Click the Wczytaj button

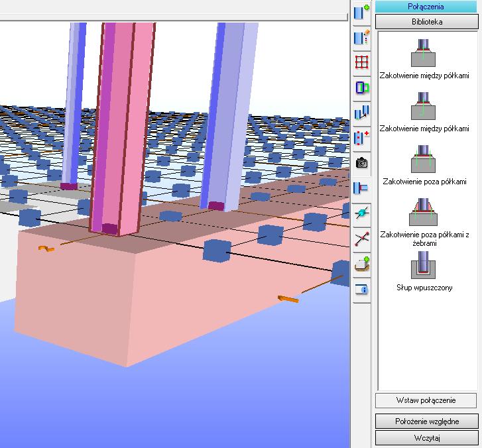pos(427,438)
